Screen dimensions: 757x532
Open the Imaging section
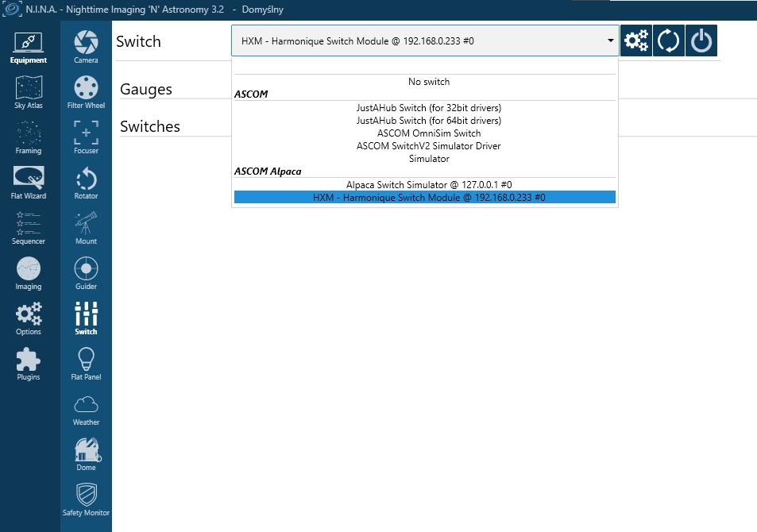(x=29, y=274)
